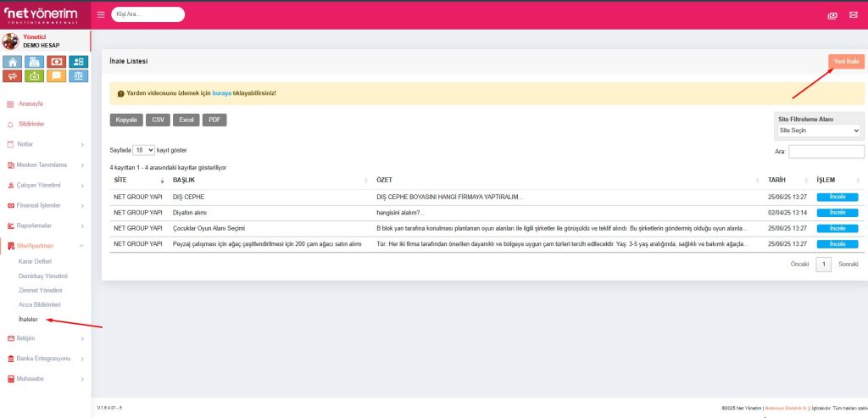This screenshot has height=418, width=868.
Task: Export the table with the Excel button
Action: [186, 120]
